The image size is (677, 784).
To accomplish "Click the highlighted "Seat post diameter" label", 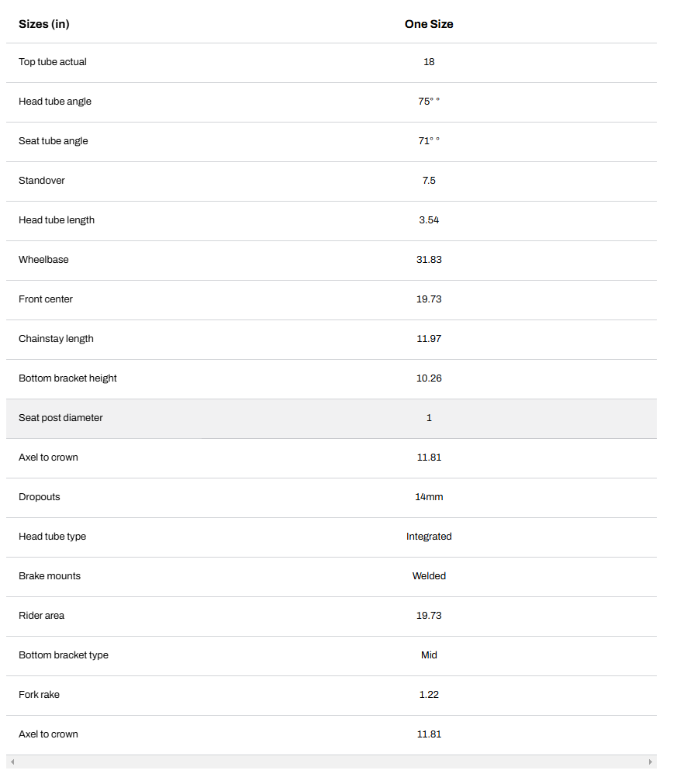I will [60, 418].
